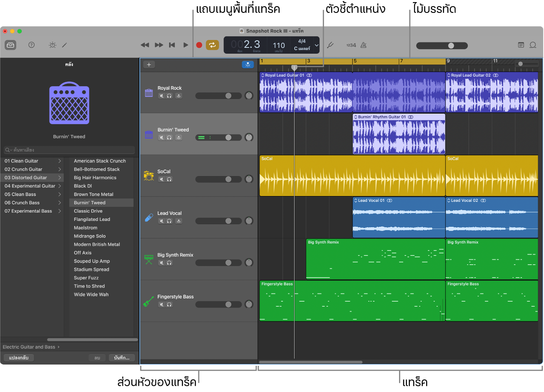Viewport: 544px width, 392px height.
Task: Click the red Record button
Action: [199, 45]
